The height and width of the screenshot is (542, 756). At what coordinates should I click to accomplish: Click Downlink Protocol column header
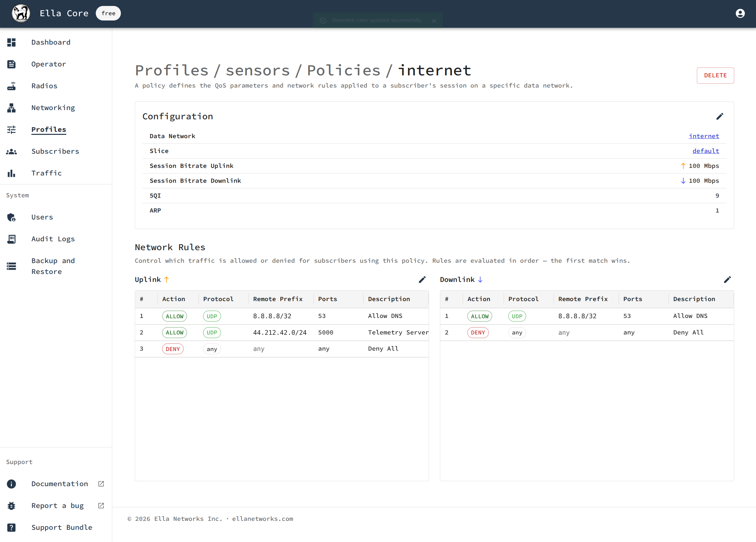coord(523,299)
